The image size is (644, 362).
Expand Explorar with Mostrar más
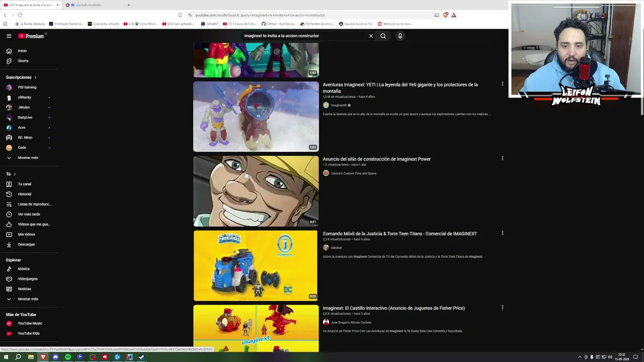[28, 299]
